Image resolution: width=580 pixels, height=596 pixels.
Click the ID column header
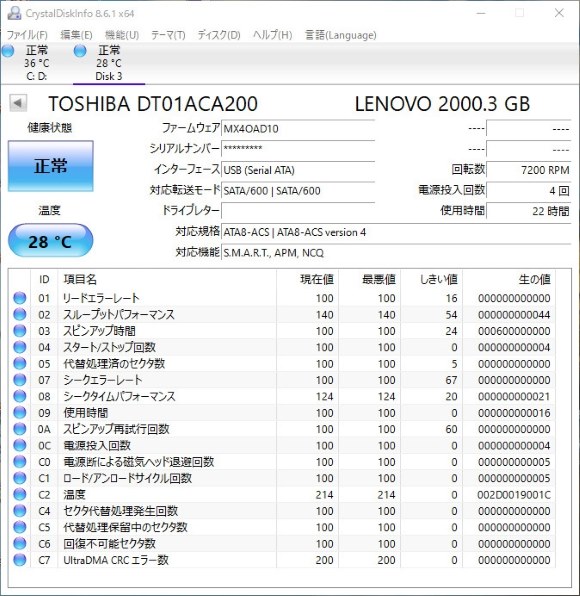44,279
